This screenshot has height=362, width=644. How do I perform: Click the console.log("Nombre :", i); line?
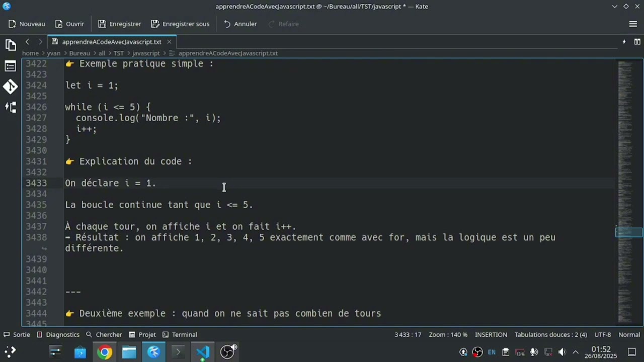[x=148, y=118]
